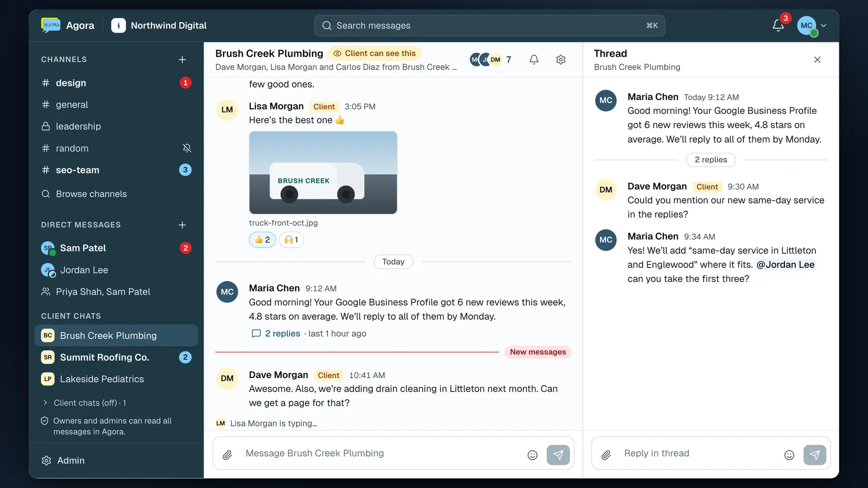Open the truck-front-oct.jpg image preview
The image size is (868, 488).
point(323,173)
